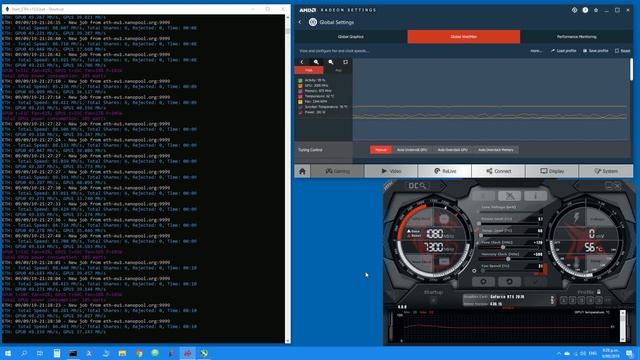This screenshot has width=640, height=360.
Task: Toggle the Afterburner Startup Windows button
Action: 433,301
